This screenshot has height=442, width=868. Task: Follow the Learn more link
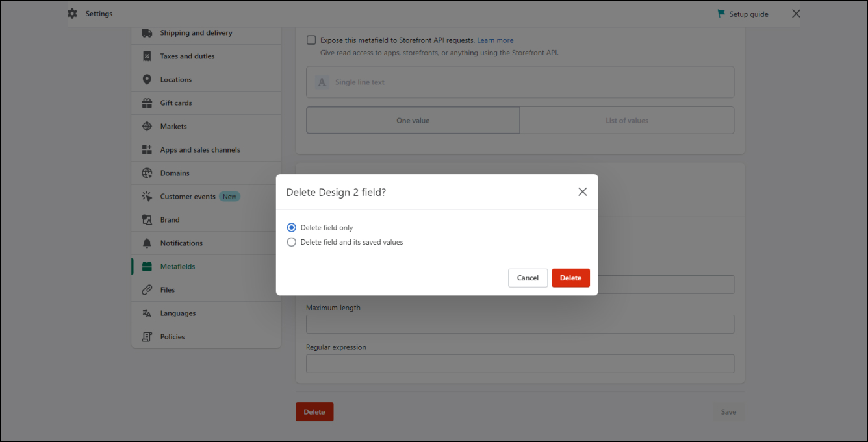(x=495, y=40)
